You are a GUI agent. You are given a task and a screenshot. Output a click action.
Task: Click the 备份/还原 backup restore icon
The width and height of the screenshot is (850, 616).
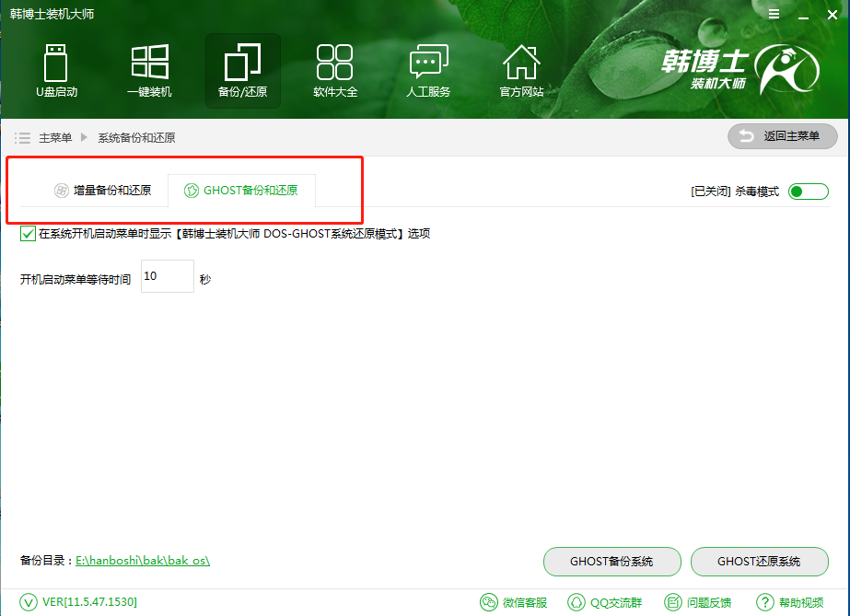[242, 71]
